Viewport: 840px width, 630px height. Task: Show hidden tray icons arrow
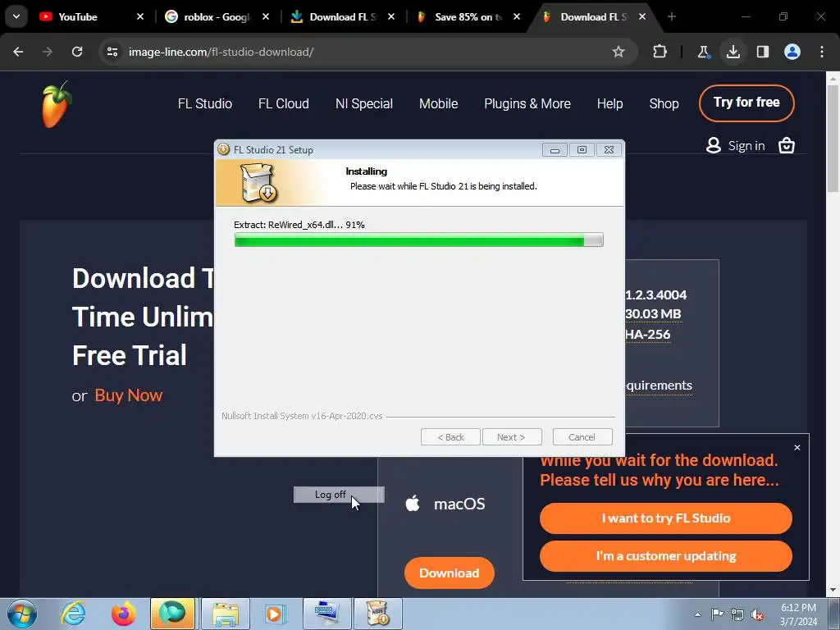(x=697, y=614)
